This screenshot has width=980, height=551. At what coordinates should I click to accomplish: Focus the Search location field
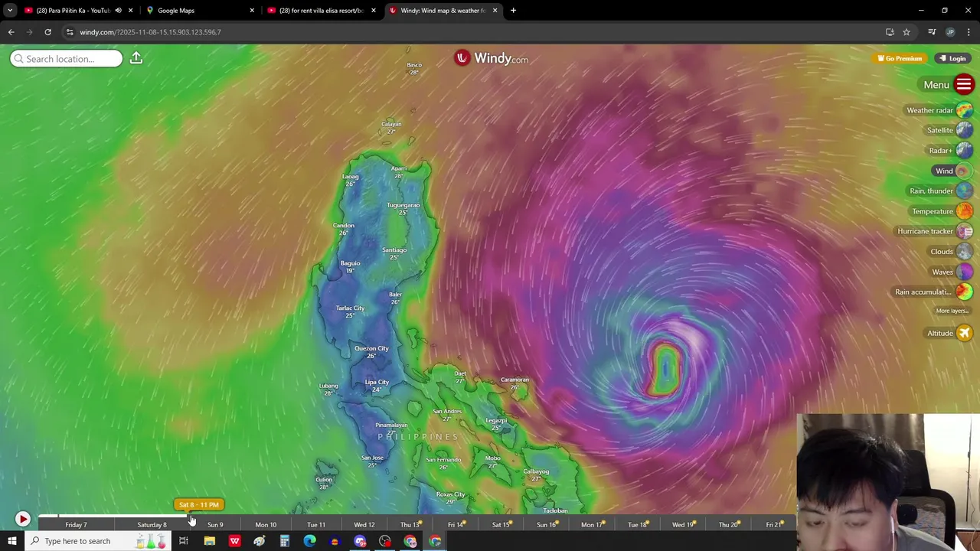click(x=66, y=59)
